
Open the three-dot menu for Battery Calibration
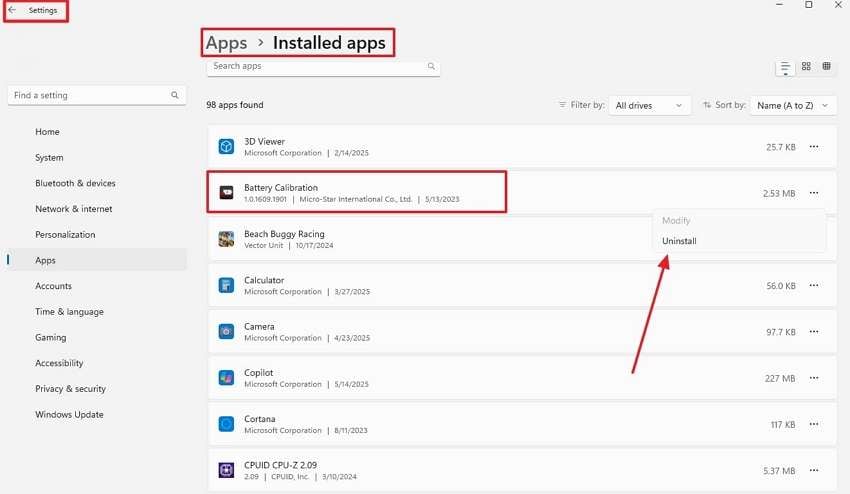[x=814, y=193]
